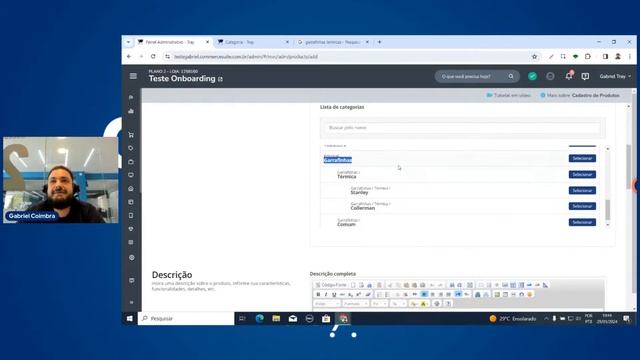Select the Térmica category
The height and width of the screenshot is (360, 640).
582,175
